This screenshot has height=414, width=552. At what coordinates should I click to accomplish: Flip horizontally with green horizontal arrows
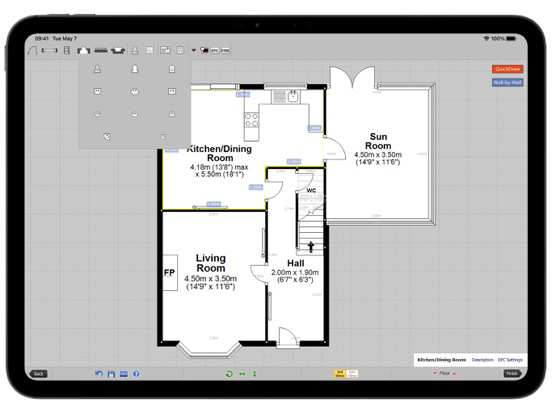(x=242, y=374)
